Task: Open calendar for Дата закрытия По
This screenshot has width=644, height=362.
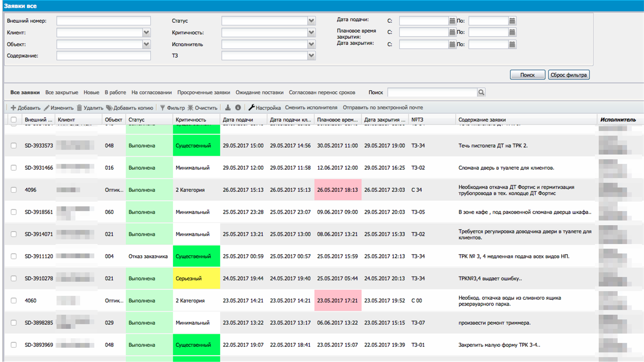Action: [512, 44]
